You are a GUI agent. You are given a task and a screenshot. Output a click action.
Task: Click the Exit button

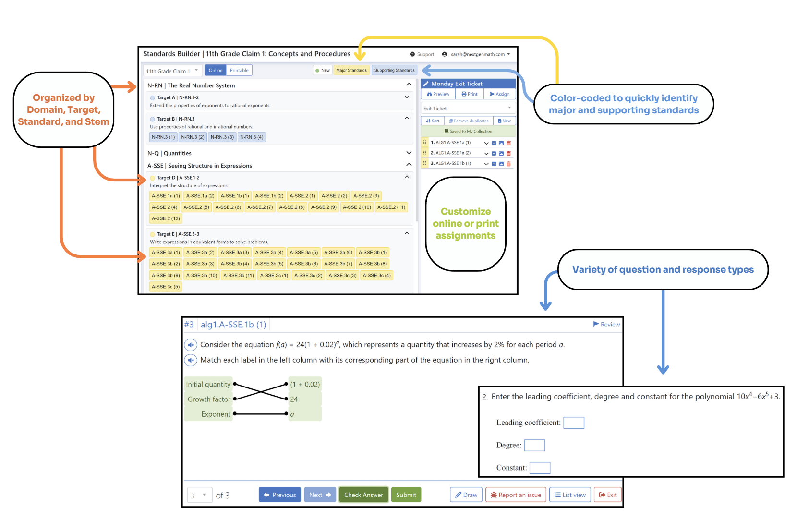pos(608,495)
